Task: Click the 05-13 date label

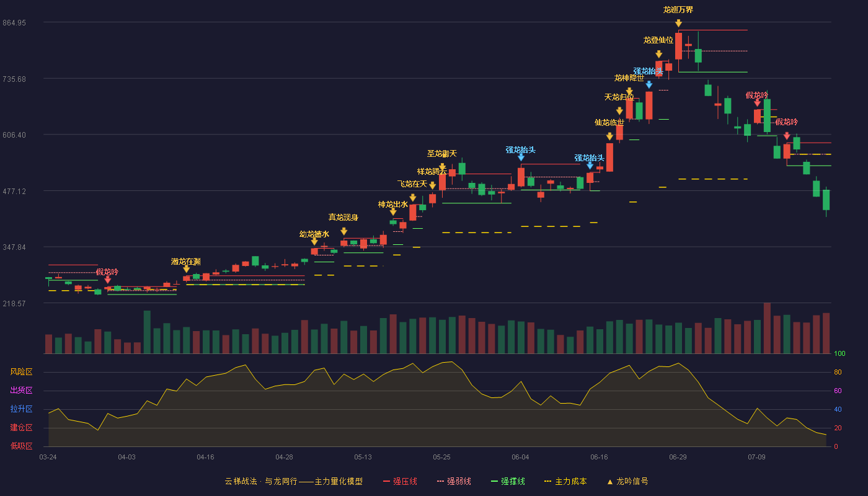Action: point(363,457)
